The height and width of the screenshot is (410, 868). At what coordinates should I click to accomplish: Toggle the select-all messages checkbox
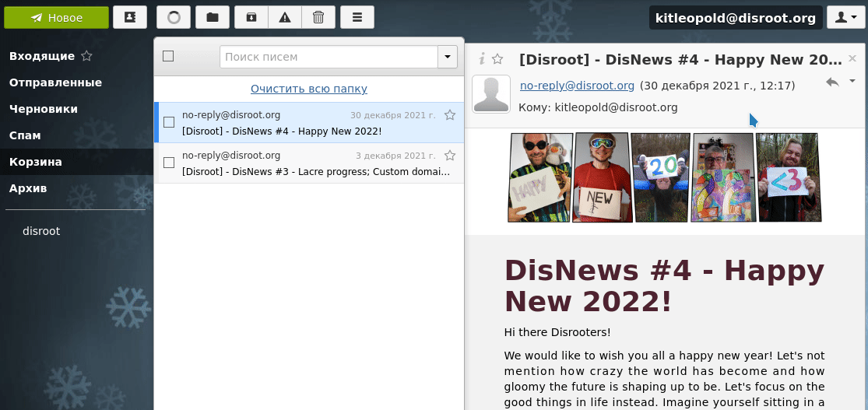(x=168, y=56)
